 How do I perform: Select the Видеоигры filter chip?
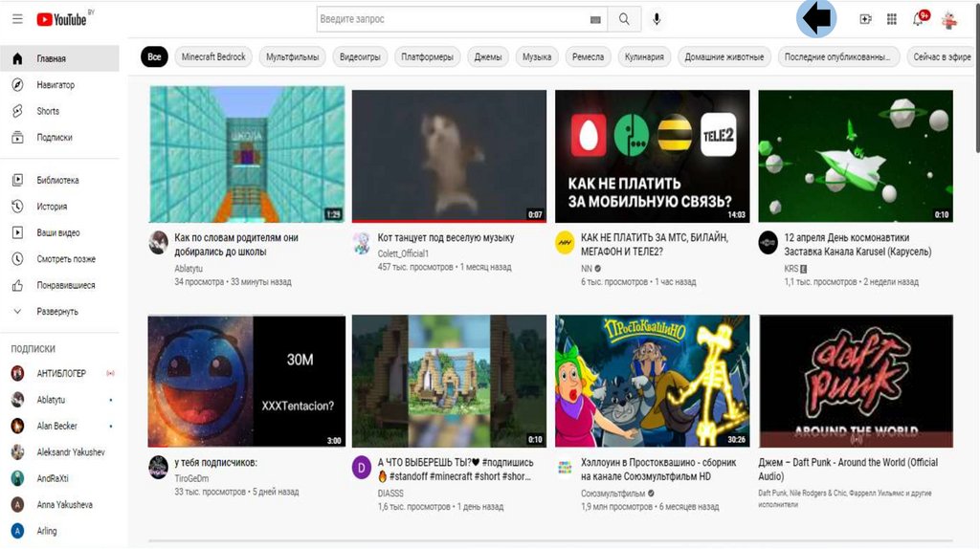click(360, 57)
